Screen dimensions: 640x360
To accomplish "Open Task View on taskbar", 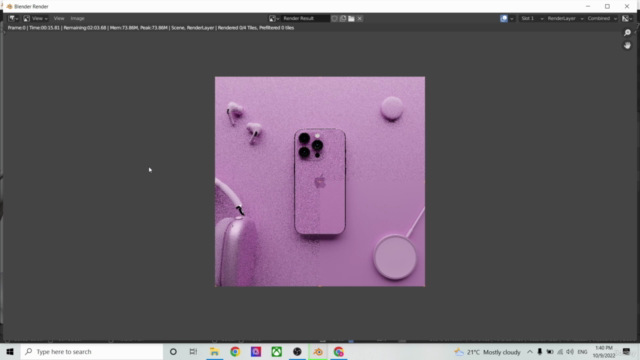I will tap(193, 351).
